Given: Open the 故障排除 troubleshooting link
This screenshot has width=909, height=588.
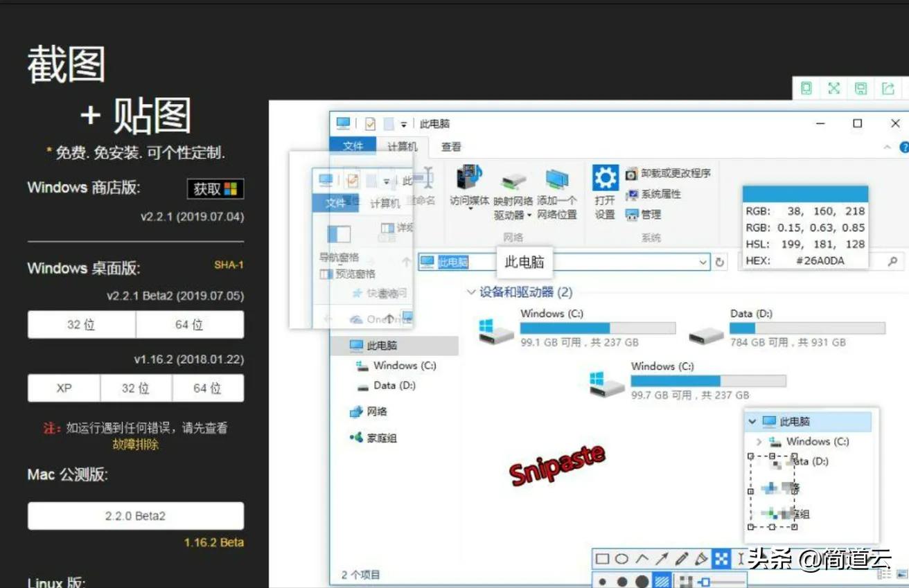Looking at the screenshot, I should coord(136,444).
